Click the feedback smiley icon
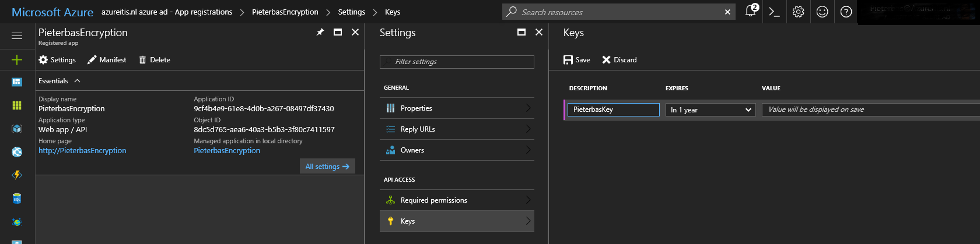The width and height of the screenshot is (980, 244). coord(822,12)
